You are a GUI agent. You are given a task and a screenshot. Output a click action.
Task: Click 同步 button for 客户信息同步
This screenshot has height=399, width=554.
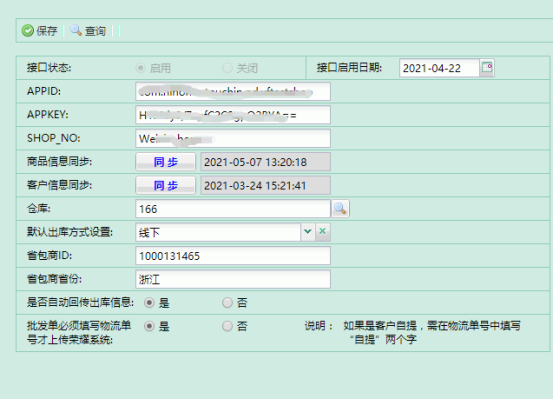point(165,185)
